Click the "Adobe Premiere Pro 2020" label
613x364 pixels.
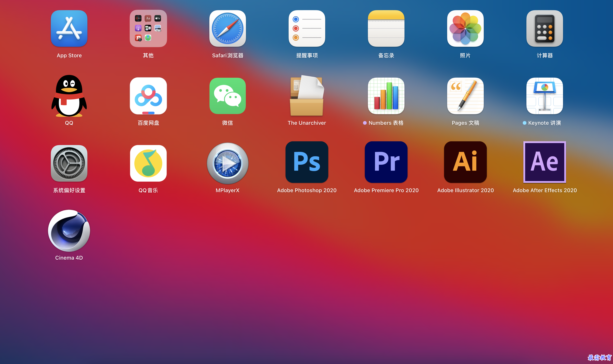coord(386,190)
